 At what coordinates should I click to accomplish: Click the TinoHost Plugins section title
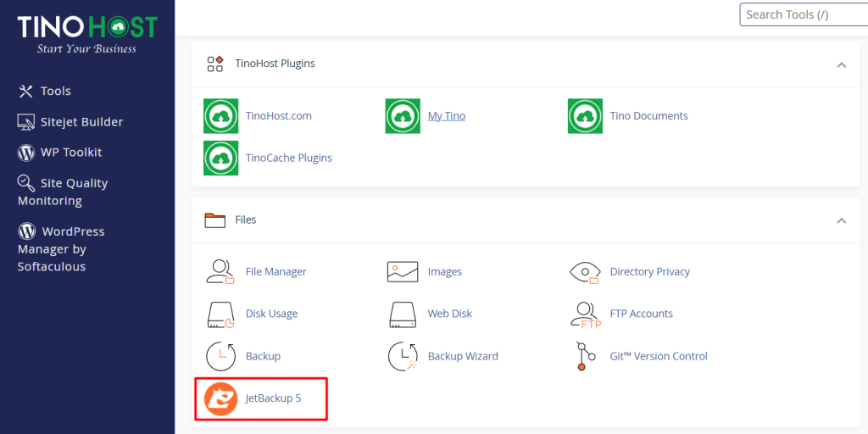275,64
